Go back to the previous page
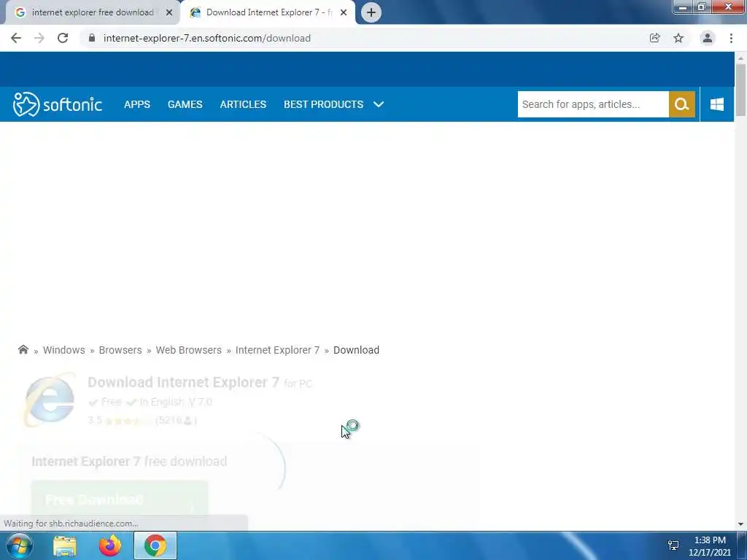Screen dimensions: 747x560 coord(16,38)
